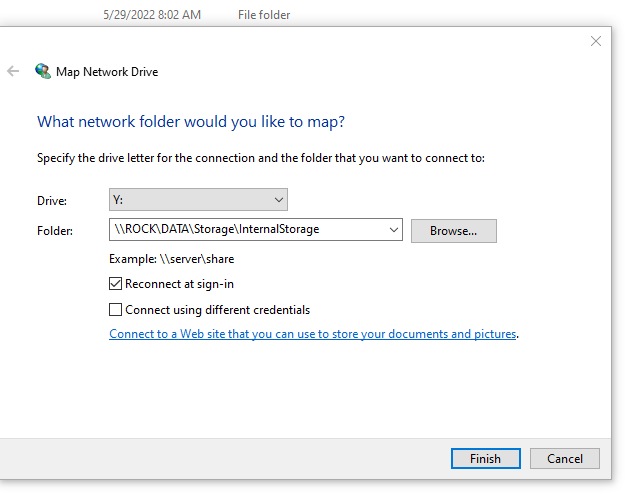Click the heading "What network folder would you like to map?"
Image resolution: width=626 pixels, height=499 pixels.
(x=190, y=122)
